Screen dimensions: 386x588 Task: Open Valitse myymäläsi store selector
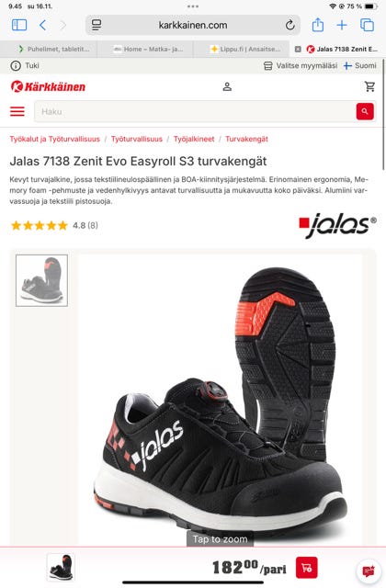pyautogui.click(x=301, y=65)
